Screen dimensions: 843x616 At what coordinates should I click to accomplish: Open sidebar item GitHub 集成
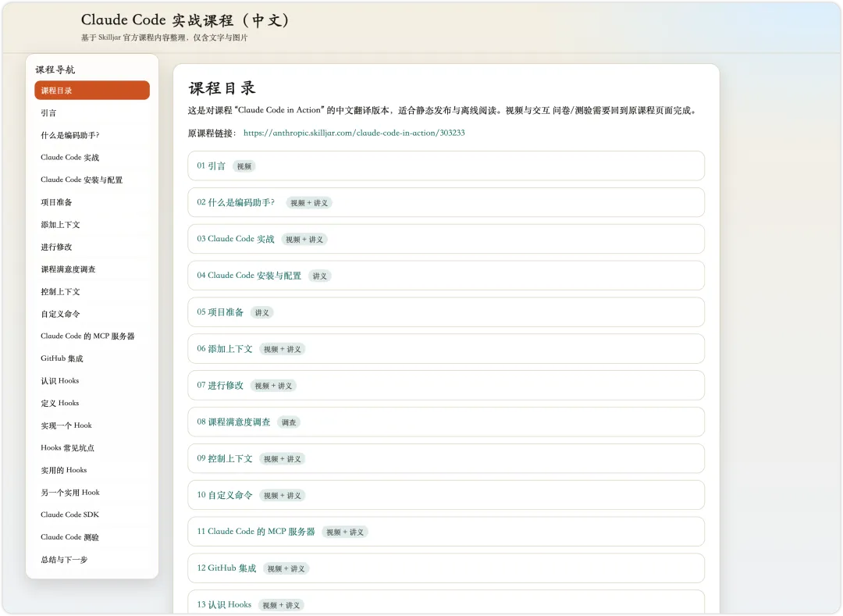tap(92, 358)
